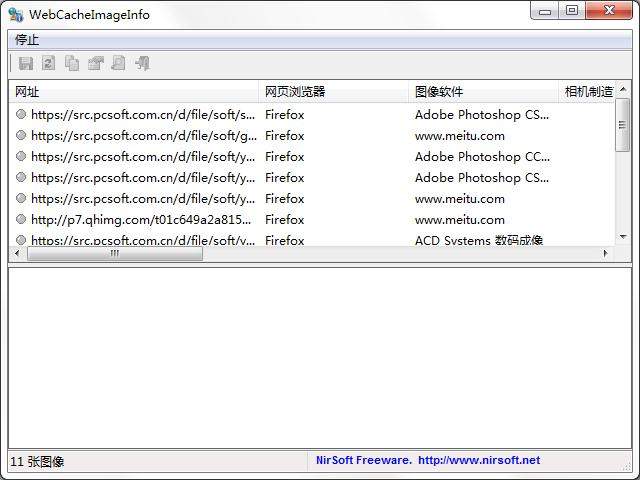Select the soft/y... URL with Photoshop CC
Screen dimensions: 640x480
[143, 157]
